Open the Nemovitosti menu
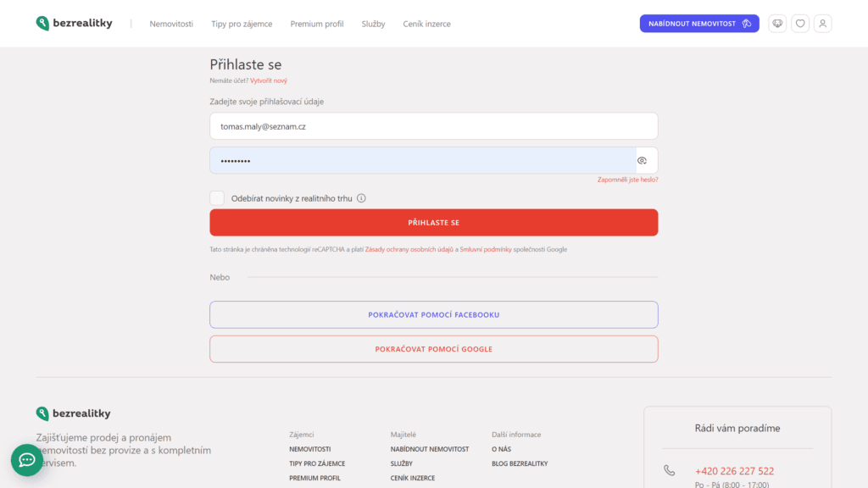868x488 pixels. click(x=171, y=24)
